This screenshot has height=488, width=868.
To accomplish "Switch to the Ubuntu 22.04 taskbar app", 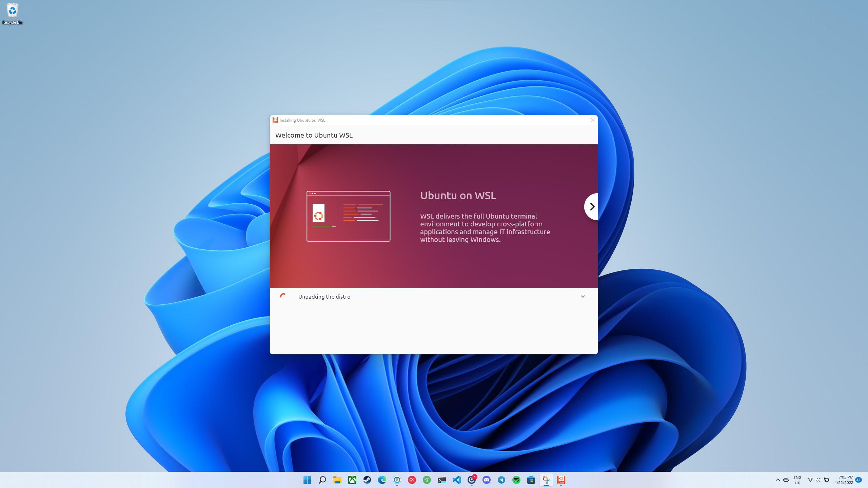I will (x=561, y=480).
